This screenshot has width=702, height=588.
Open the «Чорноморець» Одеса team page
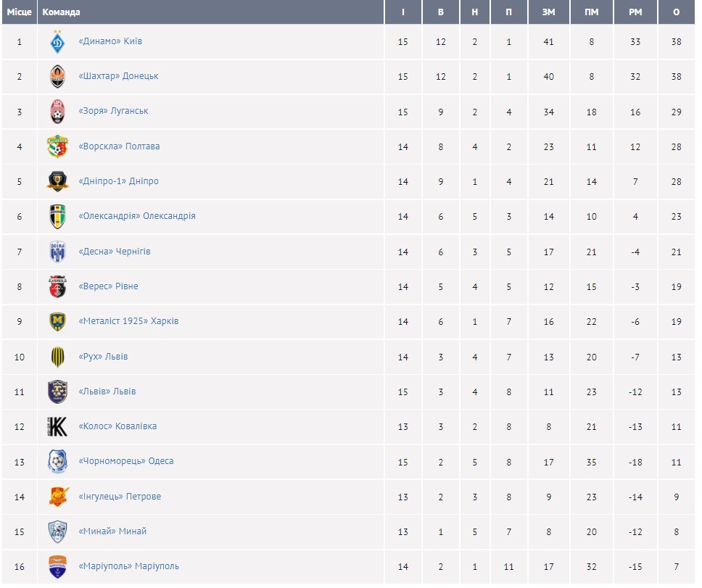pyautogui.click(x=125, y=461)
